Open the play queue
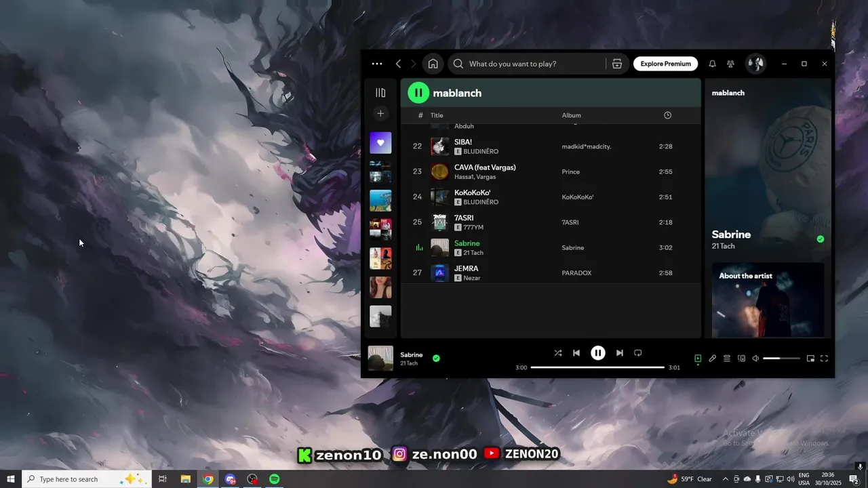Viewport: 868px width, 488px height. tap(727, 359)
